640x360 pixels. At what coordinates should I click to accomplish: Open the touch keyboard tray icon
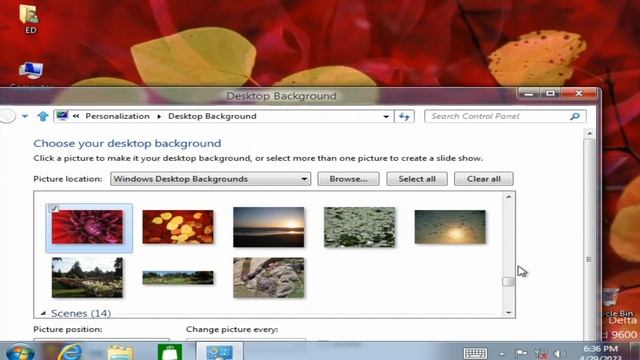[476, 353]
